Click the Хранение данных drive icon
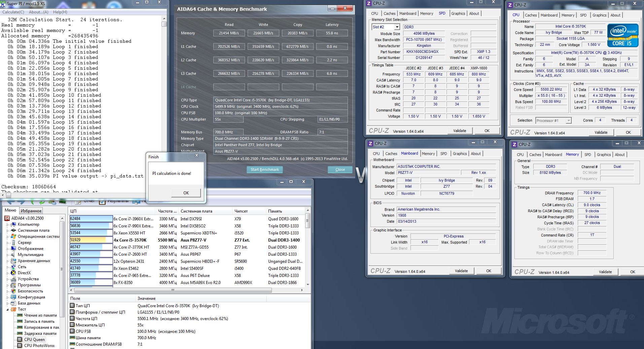 coord(13,261)
